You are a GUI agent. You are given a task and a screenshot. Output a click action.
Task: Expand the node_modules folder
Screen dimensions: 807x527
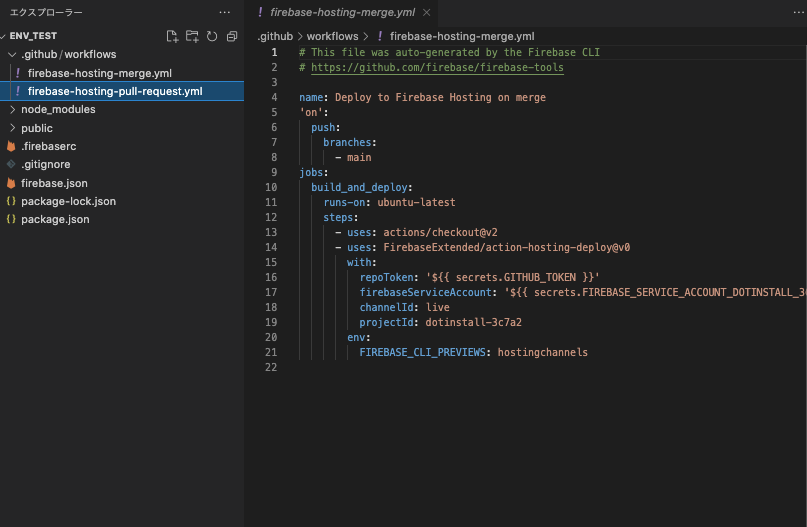[x=12, y=109]
